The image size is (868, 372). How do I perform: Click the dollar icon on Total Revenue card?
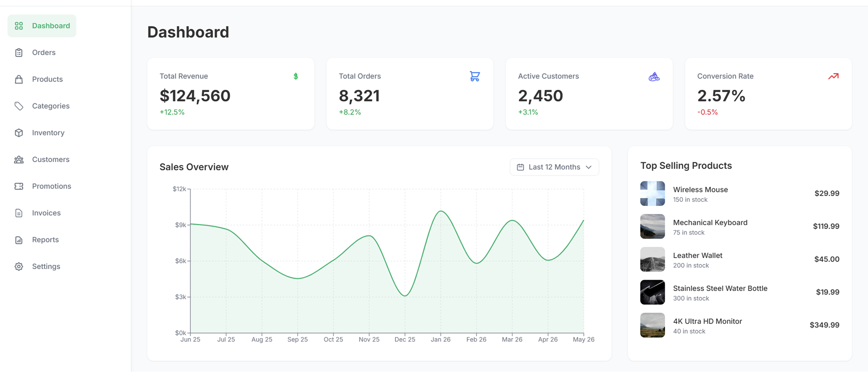tap(296, 76)
